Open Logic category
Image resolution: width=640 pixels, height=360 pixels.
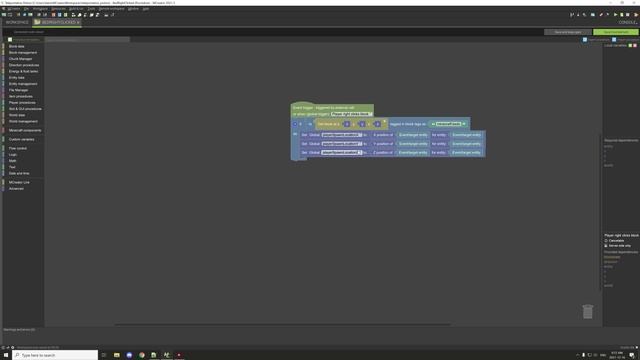click(13, 155)
